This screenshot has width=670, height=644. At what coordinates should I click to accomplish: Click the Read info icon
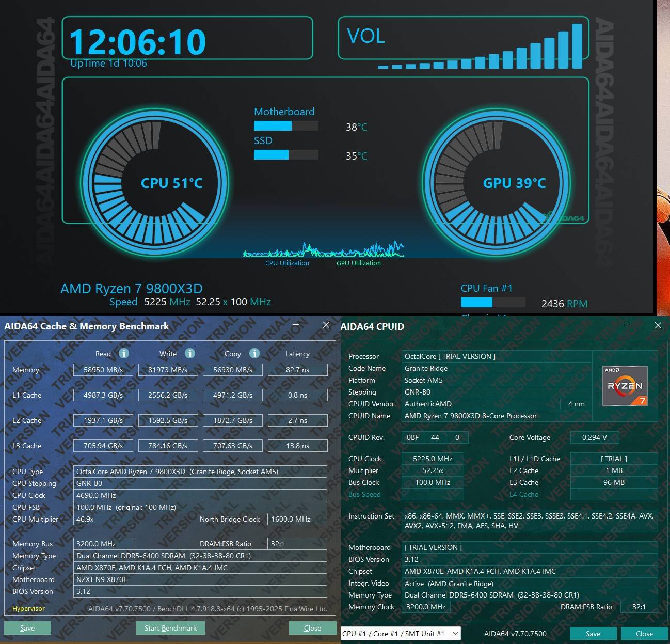coord(124,353)
